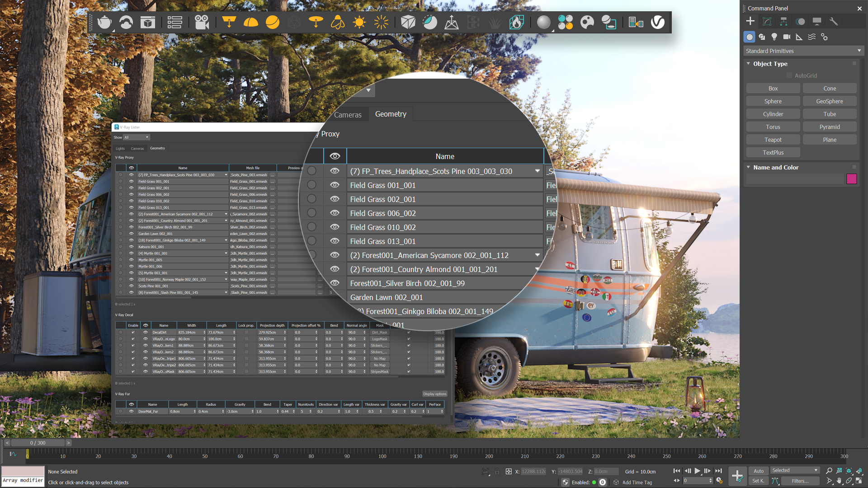
Task: Click the Orbit viewport icon
Action: (x=849, y=481)
